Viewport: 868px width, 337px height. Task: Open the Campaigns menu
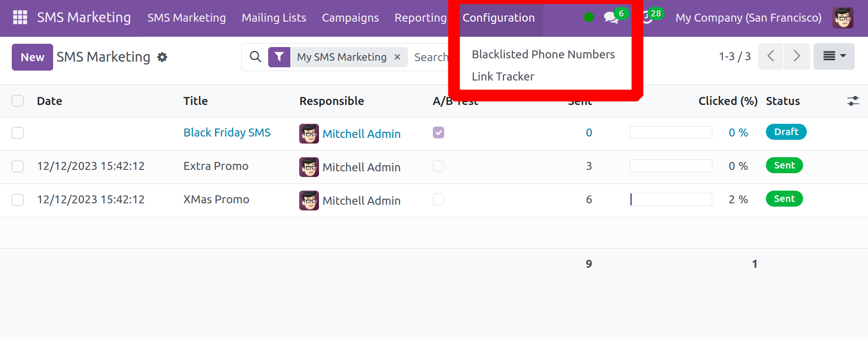(350, 18)
